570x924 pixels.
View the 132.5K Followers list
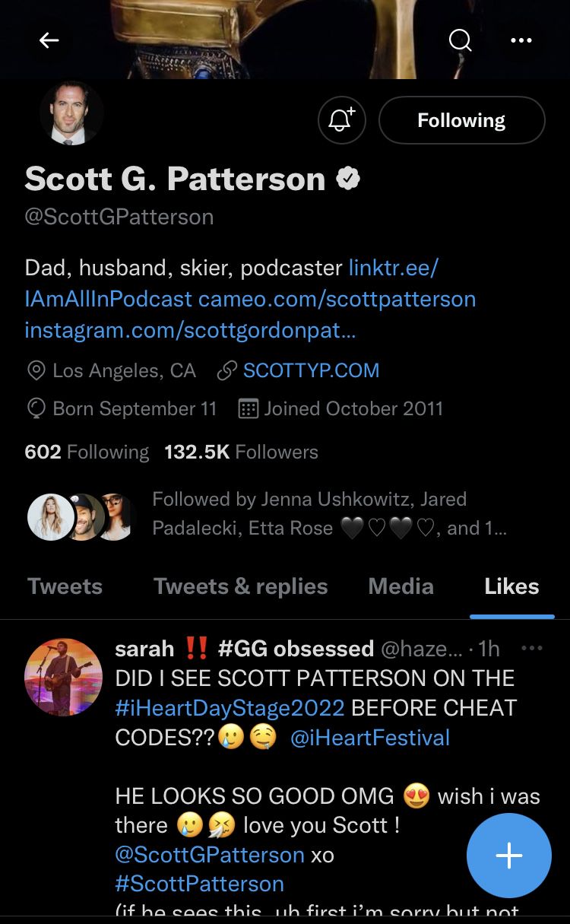tap(241, 452)
